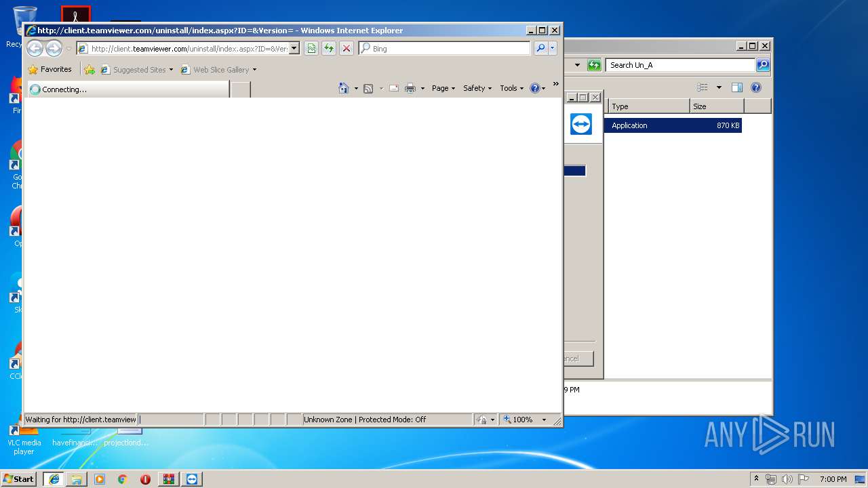Click the IE Home icon
The image size is (868, 488).
344,88
